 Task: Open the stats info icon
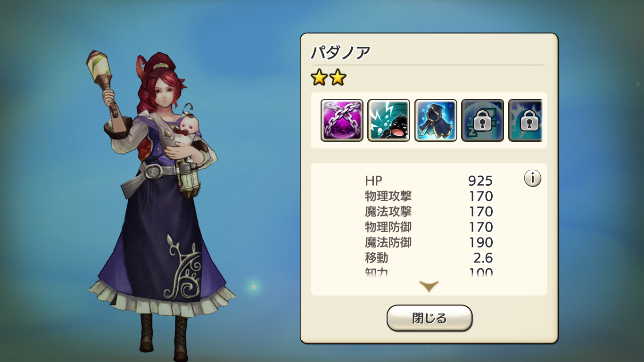click(x=532, y=178)
